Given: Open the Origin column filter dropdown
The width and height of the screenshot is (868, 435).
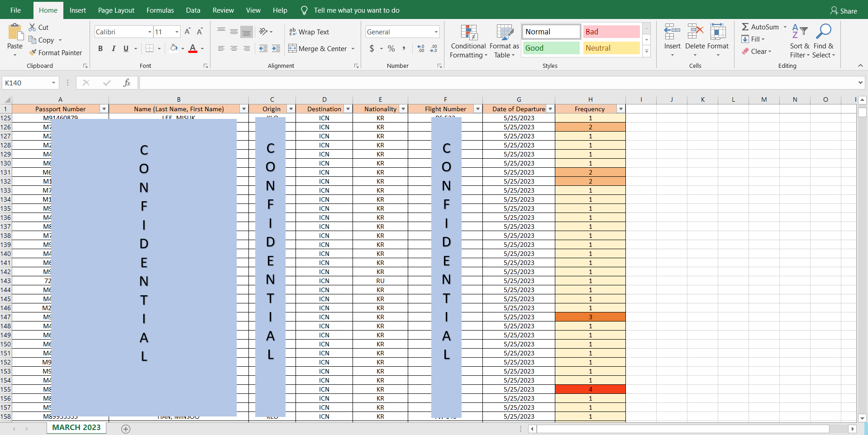Looking at the screenshot, I should tap(291, 109).
